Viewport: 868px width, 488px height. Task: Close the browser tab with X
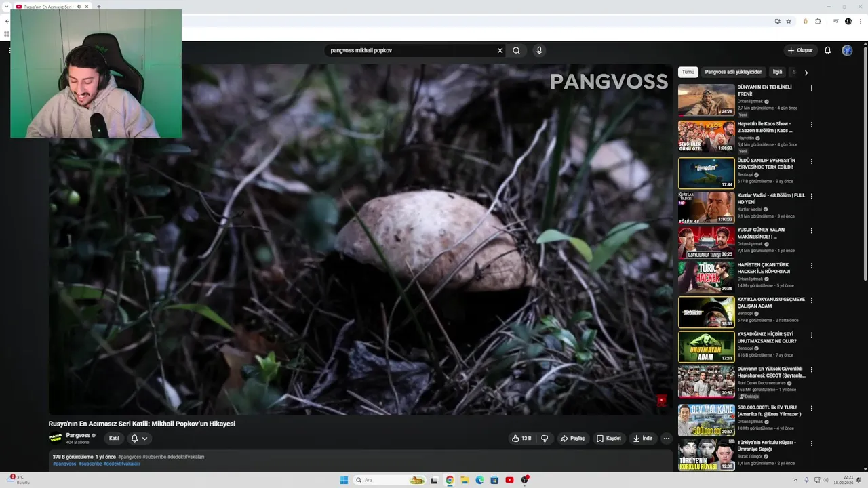pyautogui.click(x=87, y=7)
